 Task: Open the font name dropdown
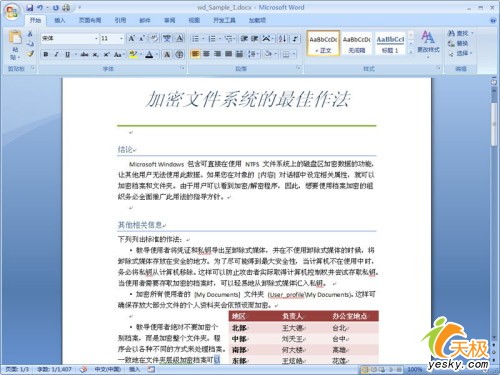point(96,39)
